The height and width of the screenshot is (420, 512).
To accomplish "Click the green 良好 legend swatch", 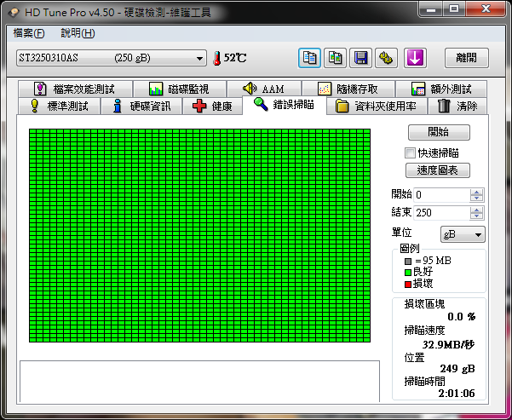I will coord(408,273).
